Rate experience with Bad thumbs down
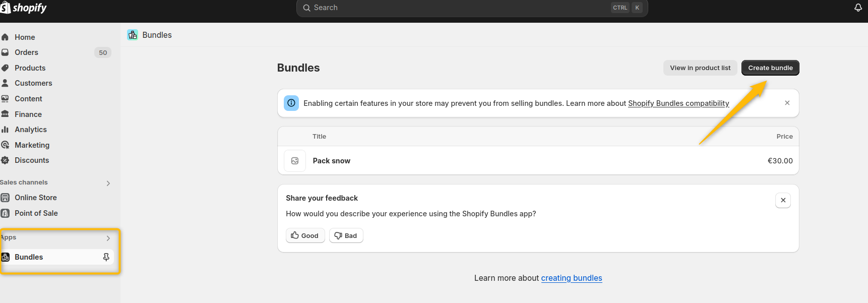 346,235
